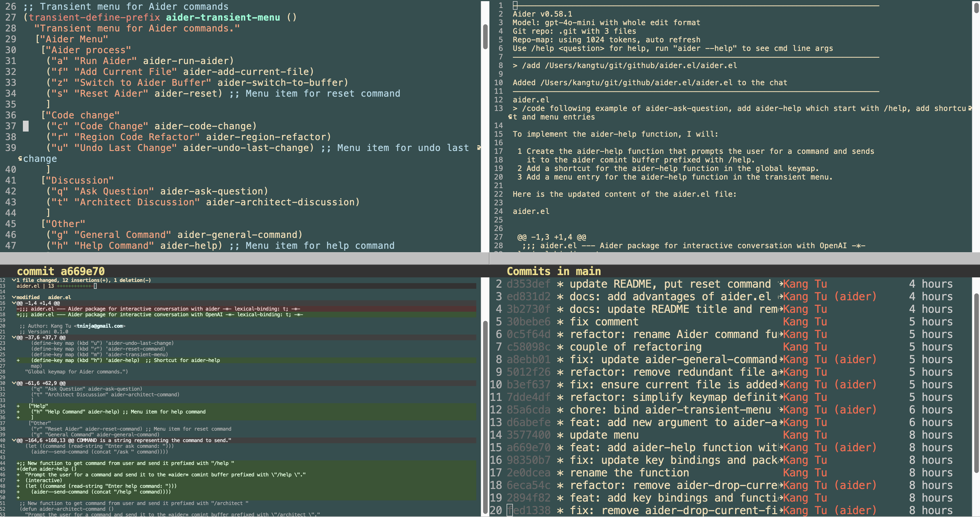Click 'aider-code-change' in the code
The width and height of the screenshot is (980, 517).
[203, 126]
